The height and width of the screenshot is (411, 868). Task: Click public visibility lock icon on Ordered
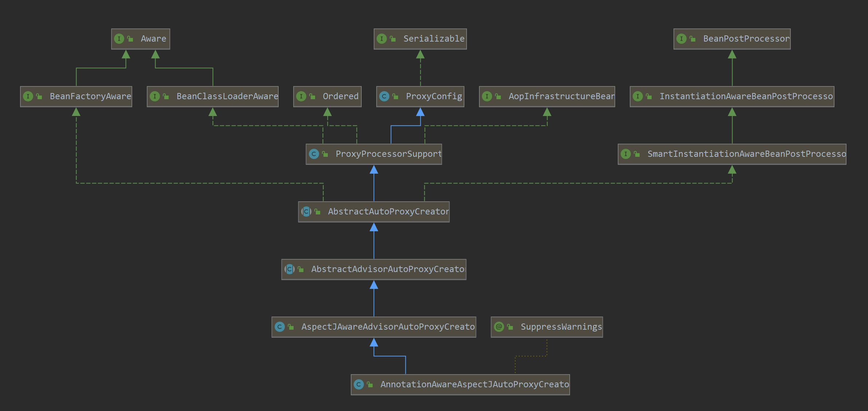[312, 96]
